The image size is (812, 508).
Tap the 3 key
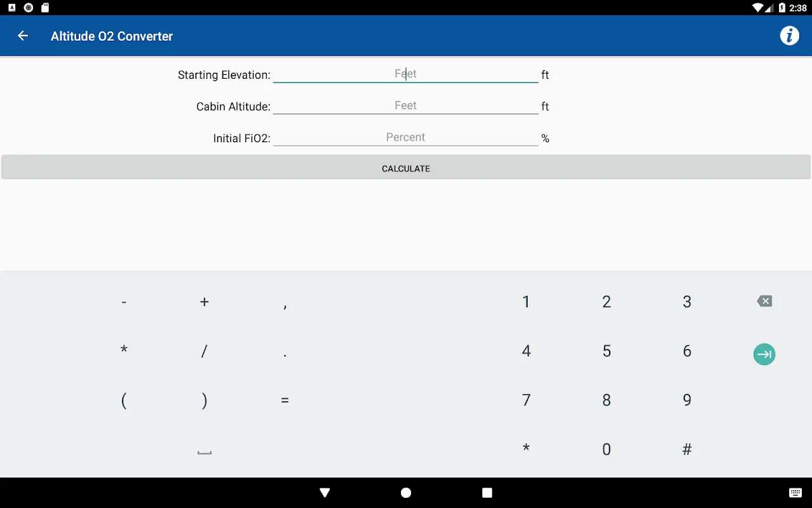(687, 302)
